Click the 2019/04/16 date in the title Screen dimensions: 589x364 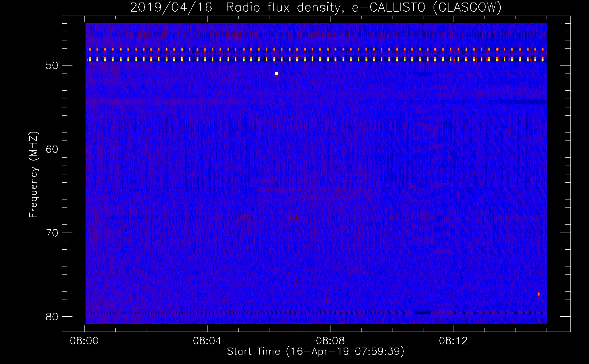[171, 7]
